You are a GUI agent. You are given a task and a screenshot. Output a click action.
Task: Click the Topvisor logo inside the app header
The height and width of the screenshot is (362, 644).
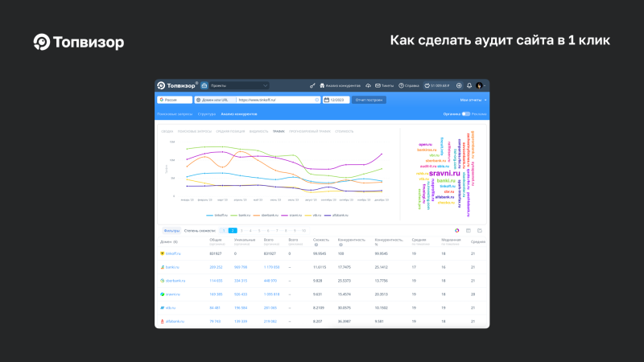point(176,85)
